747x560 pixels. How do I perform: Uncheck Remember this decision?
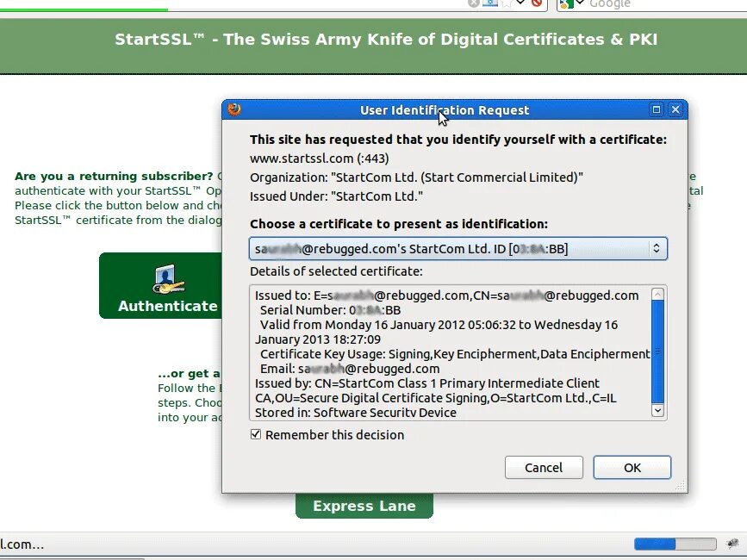(256, 435)
